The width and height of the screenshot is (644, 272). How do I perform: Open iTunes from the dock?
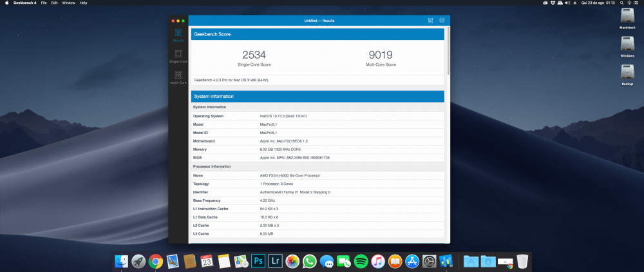[378, 261]
